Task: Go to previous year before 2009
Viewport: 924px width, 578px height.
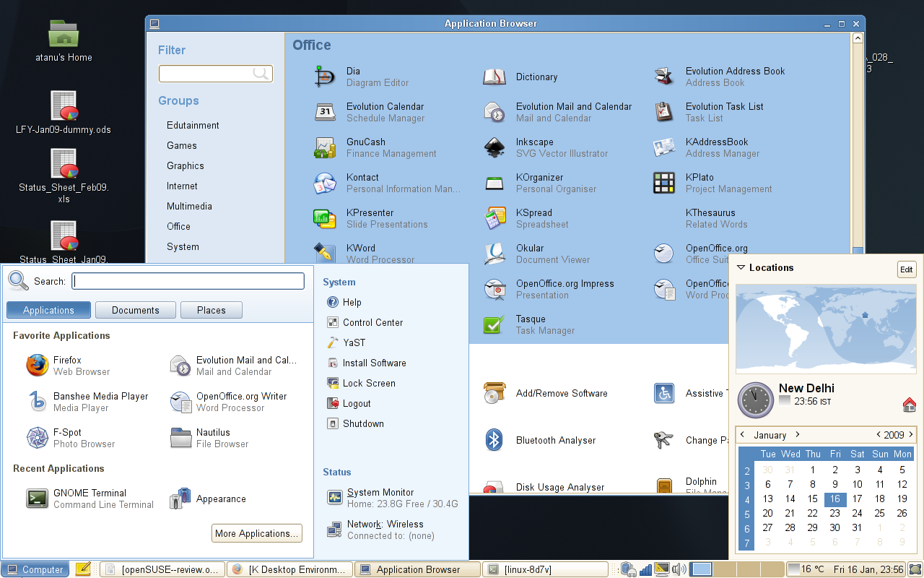Action: (878, 435)
